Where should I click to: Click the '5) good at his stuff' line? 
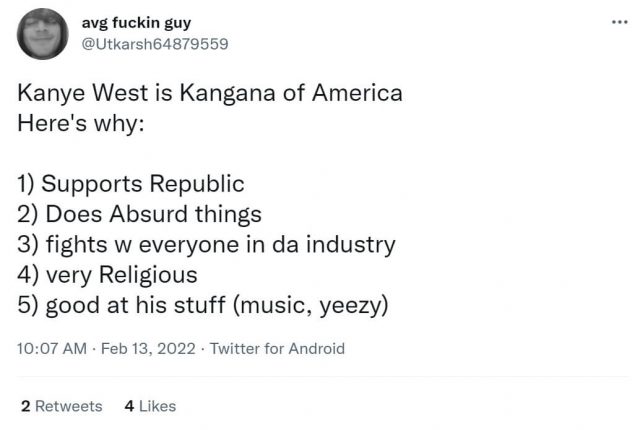(201, 304)
